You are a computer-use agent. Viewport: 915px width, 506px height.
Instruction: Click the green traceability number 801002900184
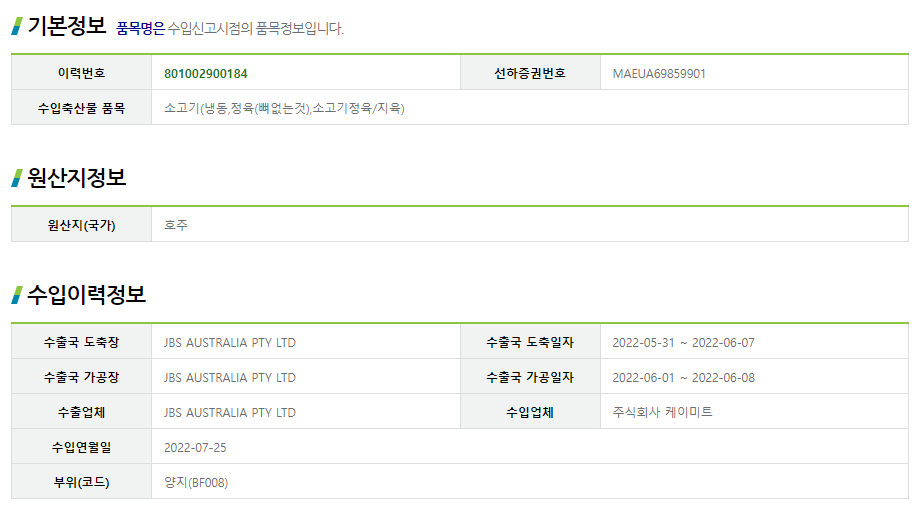click(x=205, y=74)
